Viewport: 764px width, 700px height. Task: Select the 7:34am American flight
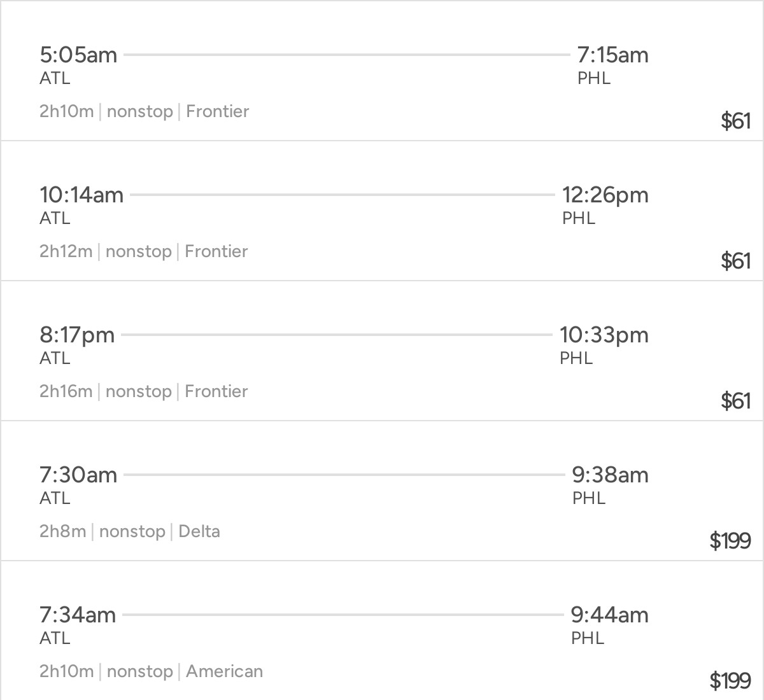382,631
